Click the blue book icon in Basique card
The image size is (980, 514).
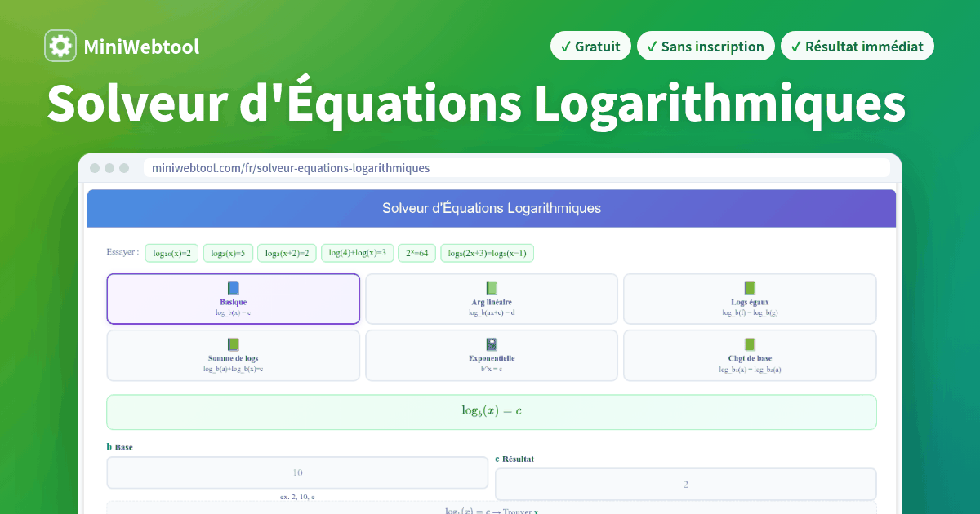click(x=234, y=288)
